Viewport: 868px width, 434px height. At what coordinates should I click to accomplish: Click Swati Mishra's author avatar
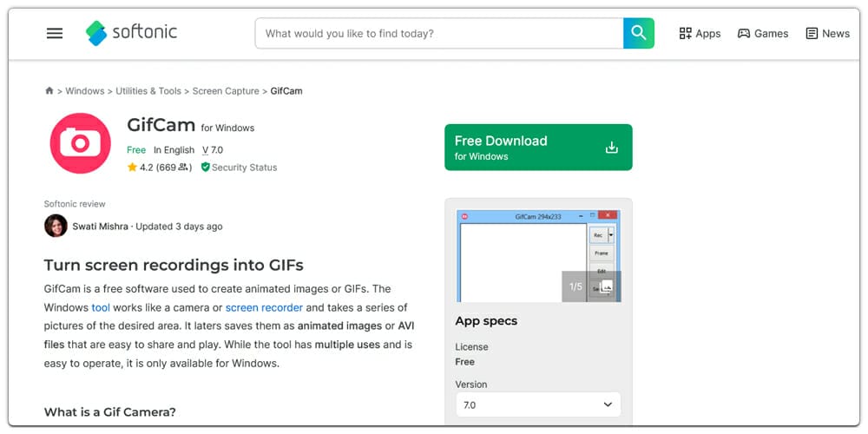point(56,226)
